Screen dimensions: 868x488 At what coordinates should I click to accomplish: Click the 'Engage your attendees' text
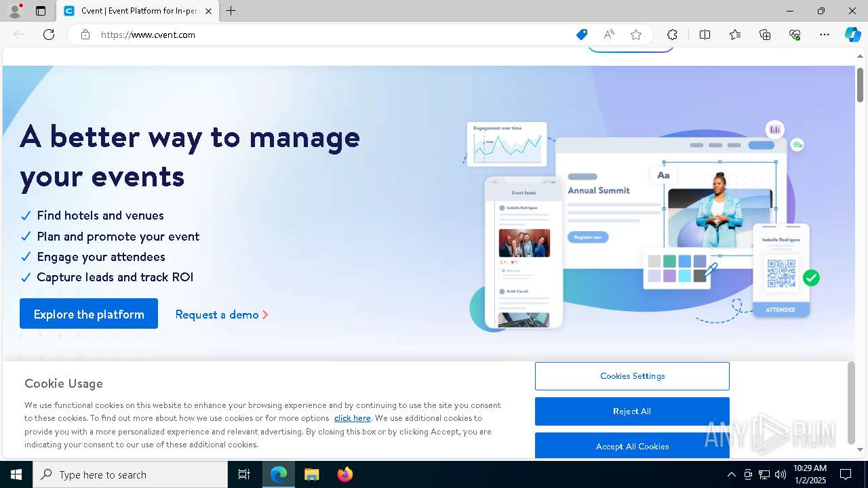101,257
